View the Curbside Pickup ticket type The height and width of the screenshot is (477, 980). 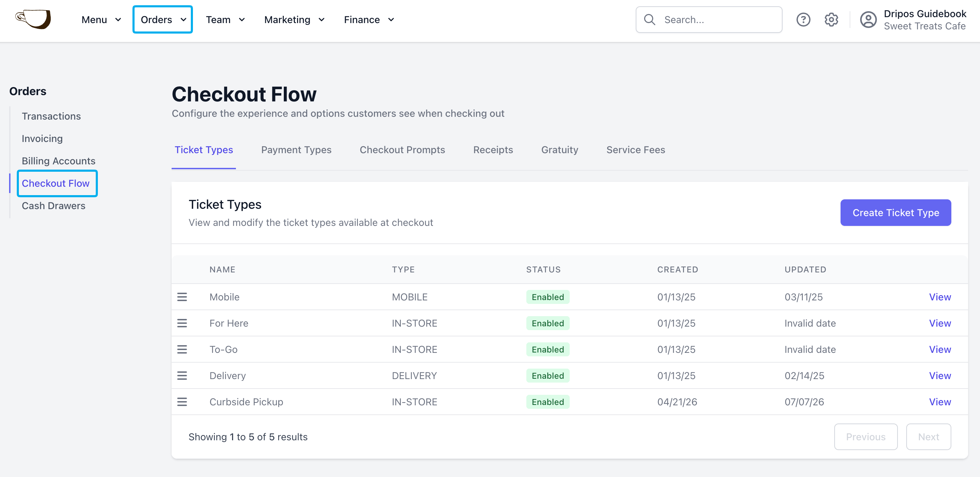940,402
